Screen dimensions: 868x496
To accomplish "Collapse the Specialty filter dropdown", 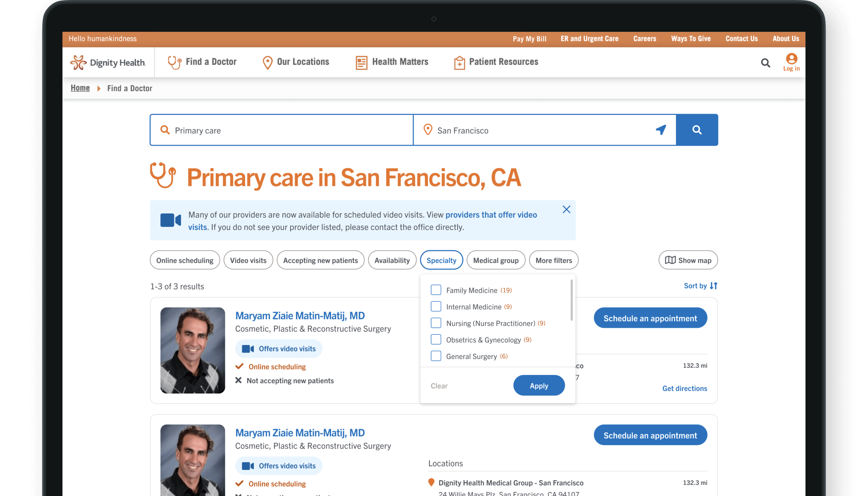I will (x=441, y=260).
